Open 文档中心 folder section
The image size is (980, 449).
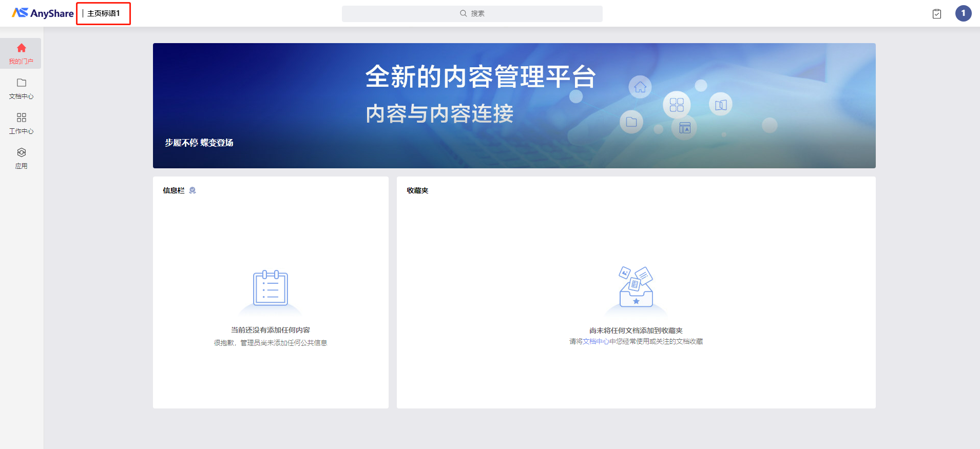pos(21,88)
